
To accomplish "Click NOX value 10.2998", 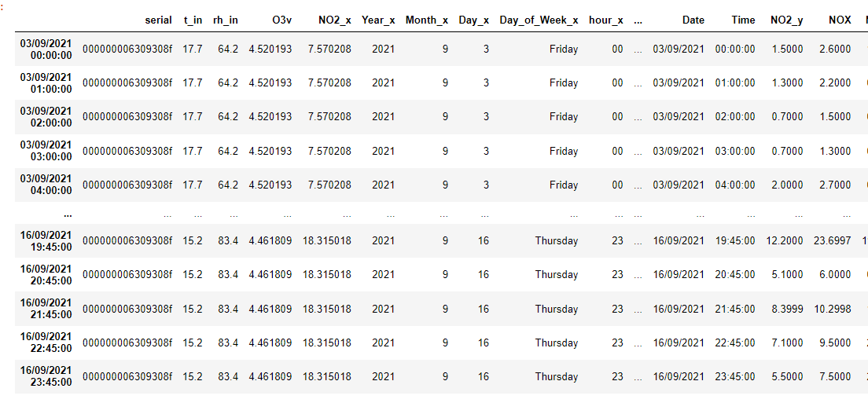I will pyautogui.click(x=833, y=309).
